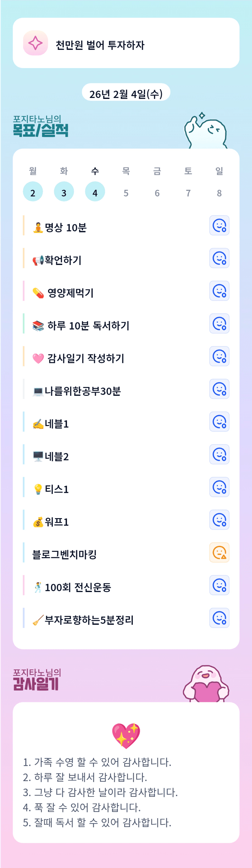
Task: Tap smiley status icon for 명상 10분
Action: pos(219,225)
